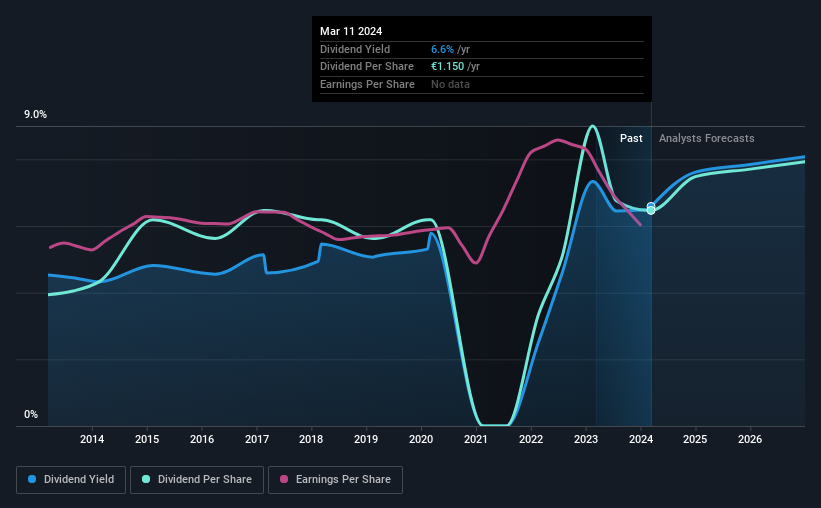Image resolution: width=821 pixels, height=508 pixels.
Task: Toggle the Dividend Yield legend button
Action: [x=71, y=480]
